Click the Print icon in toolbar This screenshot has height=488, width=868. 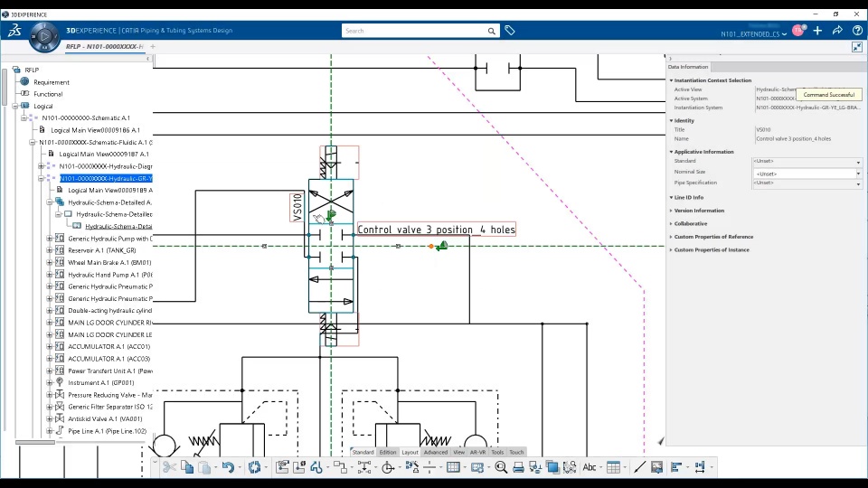pos(518,467)
